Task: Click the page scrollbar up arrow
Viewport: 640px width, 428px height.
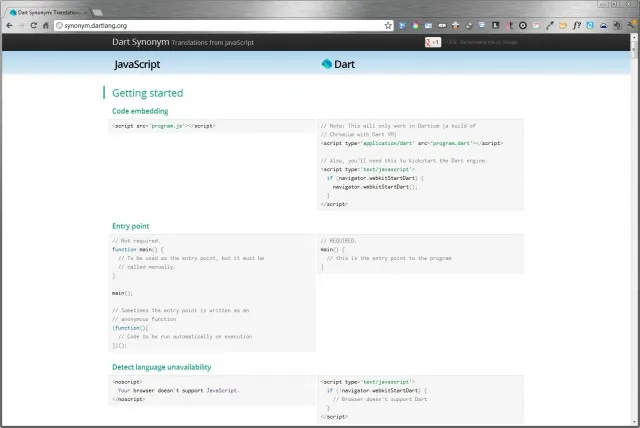Action: [x=634, y=37]
